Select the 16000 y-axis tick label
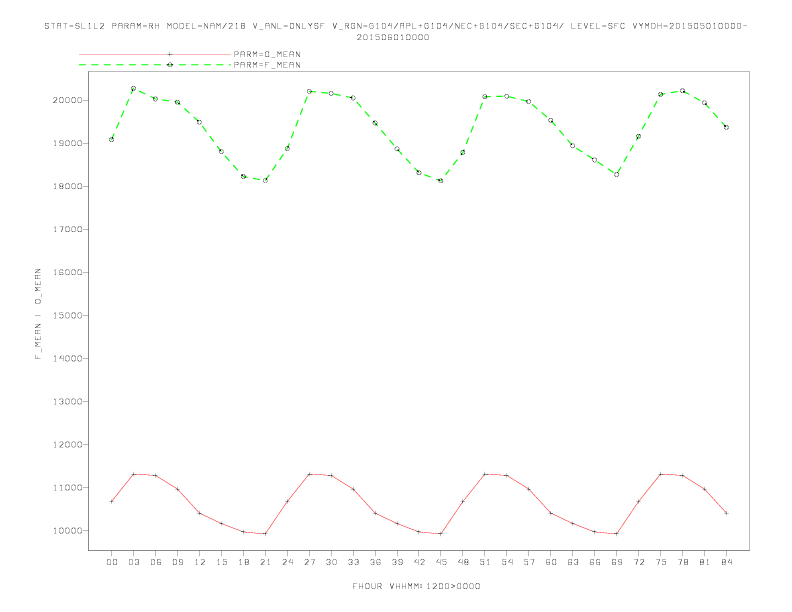Image resolution: width=792 pixels, height=612 pixels. tap(67, 272)
